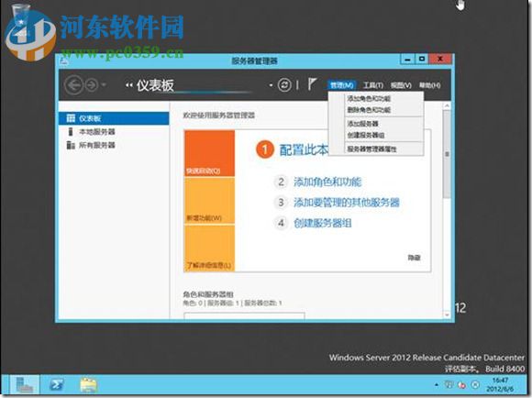This screenshot has height=398, width=532.
Task: Click the 新增功能(W) tile
Action: tap(209, 201)
